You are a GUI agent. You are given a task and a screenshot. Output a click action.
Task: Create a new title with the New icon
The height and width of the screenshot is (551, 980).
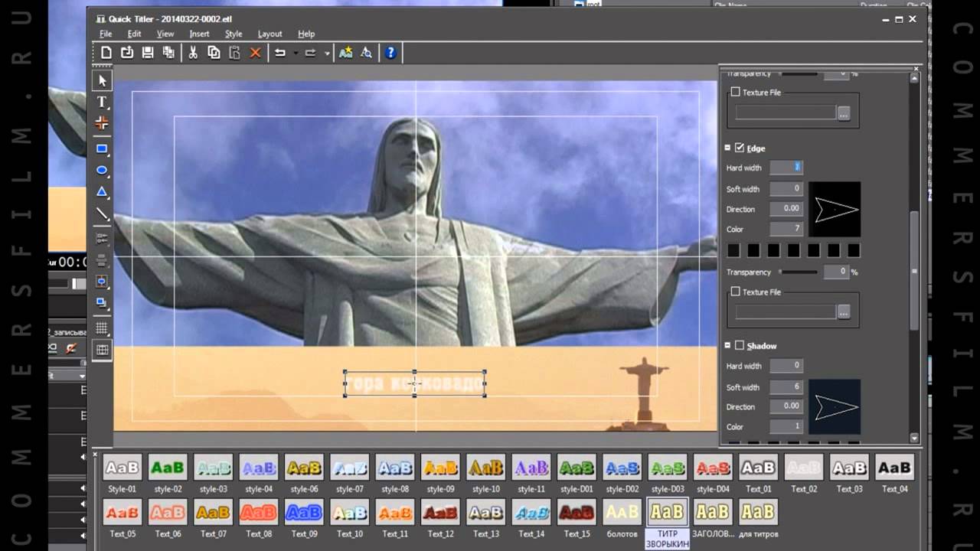pos(106,53)
